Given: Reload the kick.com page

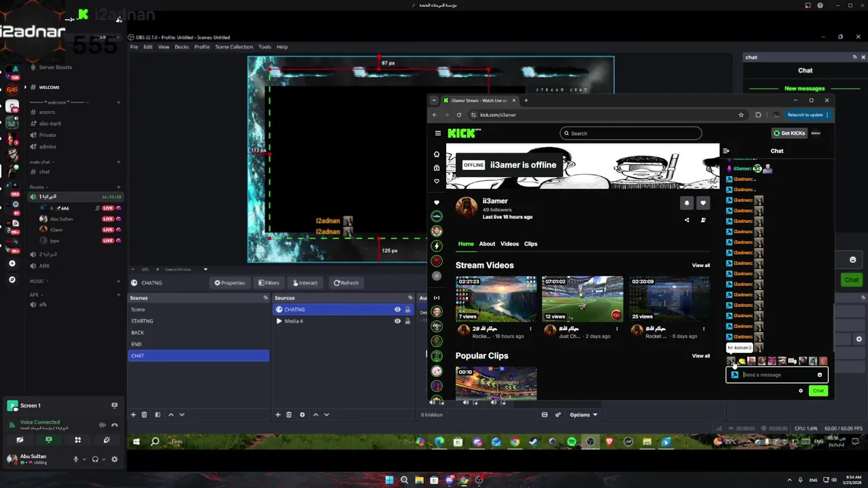Looking at the screenshot, I should [x=459, y=115].
